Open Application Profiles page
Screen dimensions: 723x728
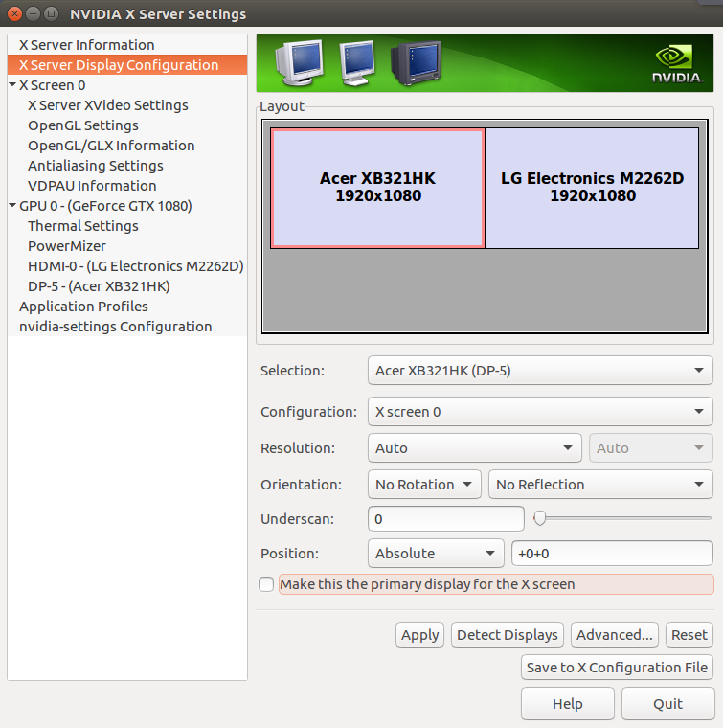pyautogui.click(x=83, y=307)
